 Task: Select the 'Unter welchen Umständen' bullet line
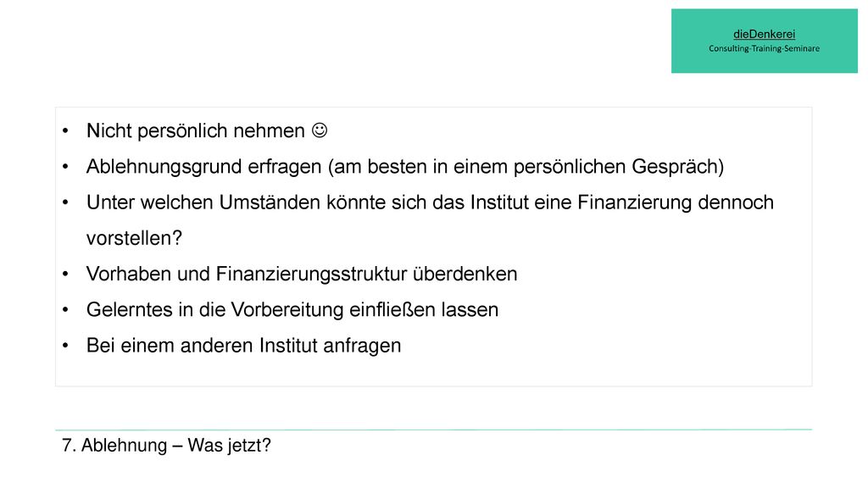pos(430,202)
